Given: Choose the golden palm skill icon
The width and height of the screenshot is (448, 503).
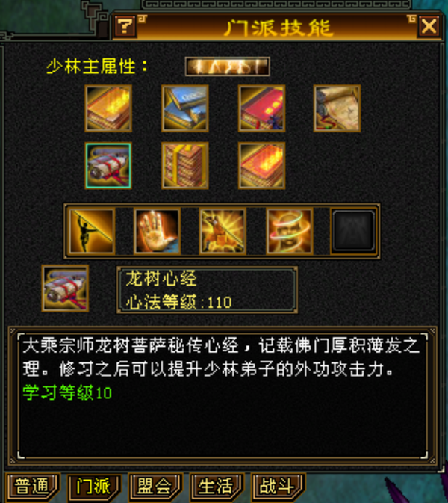Looking at the screenshot, I should coord(157,231).
